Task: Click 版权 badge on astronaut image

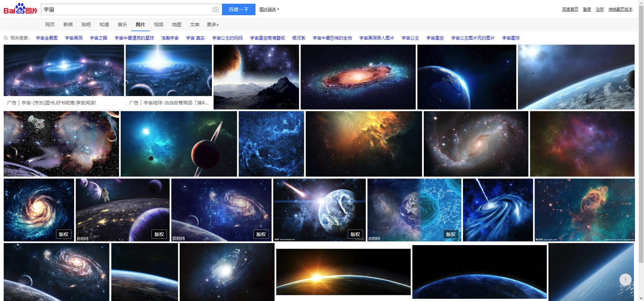Action: click(159, 234)
